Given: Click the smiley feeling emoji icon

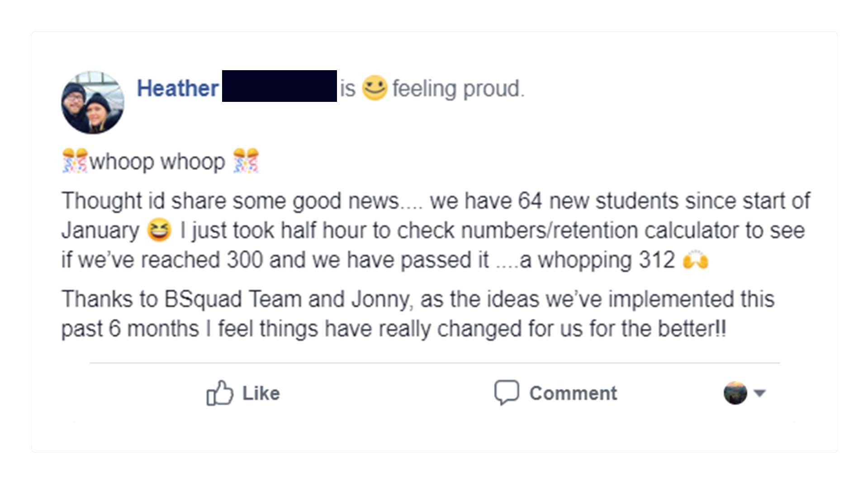Looking at the screenshot, I should (375, 87).
